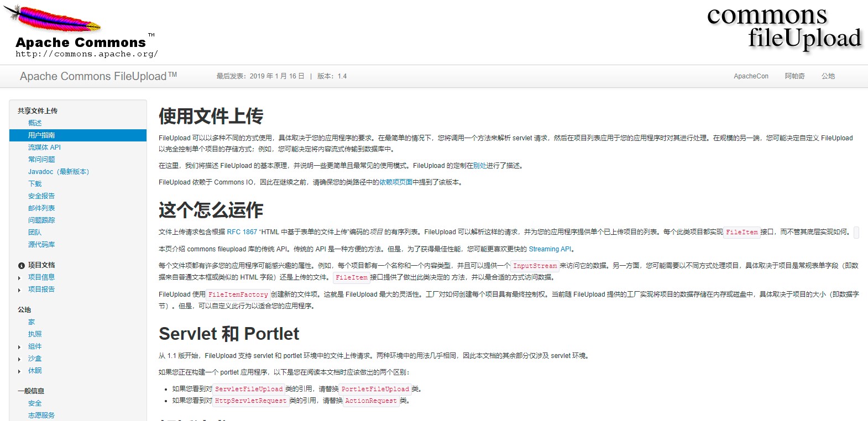
Task: Open 下载 sidebar link
Action: tap(35, 184)
